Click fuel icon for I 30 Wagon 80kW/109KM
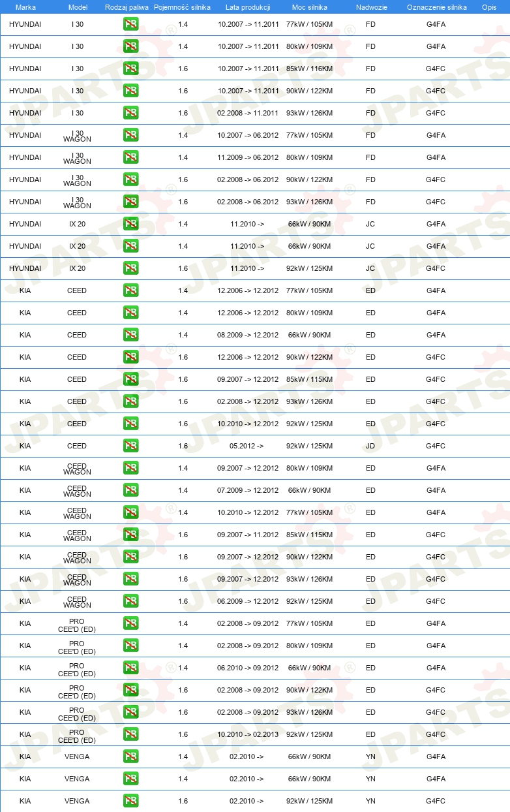Screen dimensions: 510x812 [131, 158]
